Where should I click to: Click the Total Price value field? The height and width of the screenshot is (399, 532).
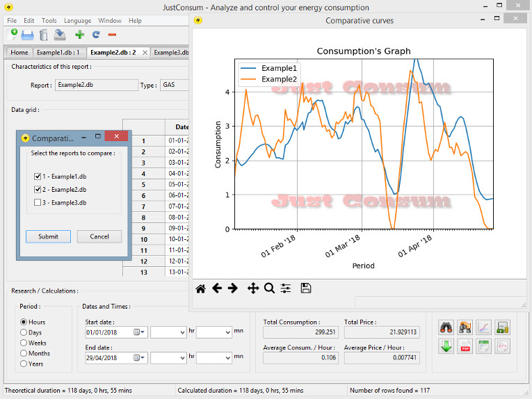tap(382, 332)
